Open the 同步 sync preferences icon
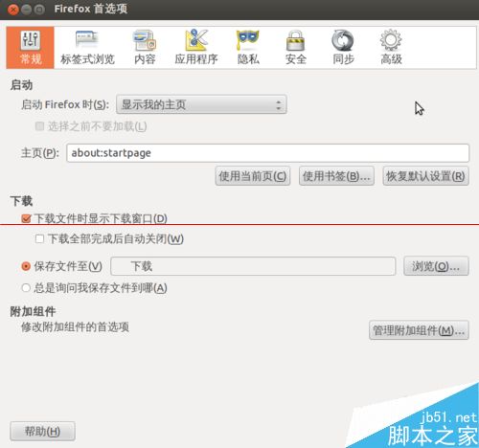This screenshot has width=479, height=448. click(x=343, y=48)
